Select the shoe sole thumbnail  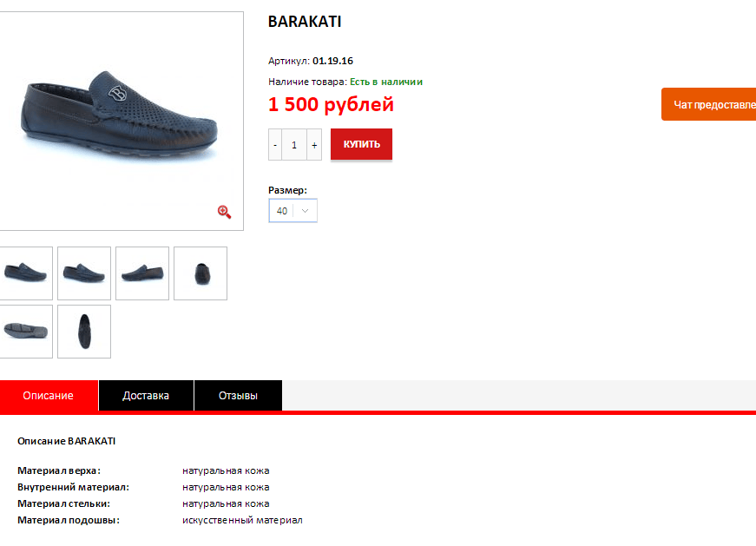pyautogui.click(x=25, y=332)
